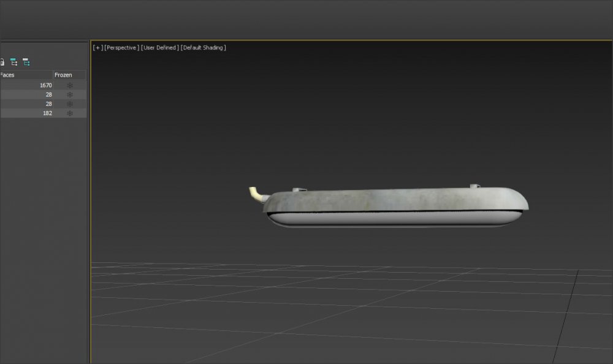
Task: Select the row with 1670 faces
Action: (26, 85)
